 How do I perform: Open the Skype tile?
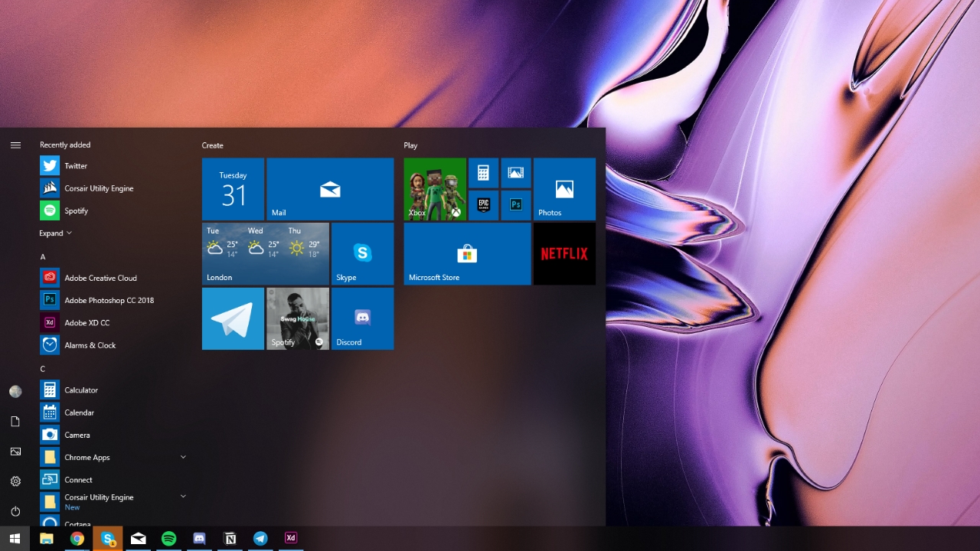pyautogui.click(x=362, y=254)
